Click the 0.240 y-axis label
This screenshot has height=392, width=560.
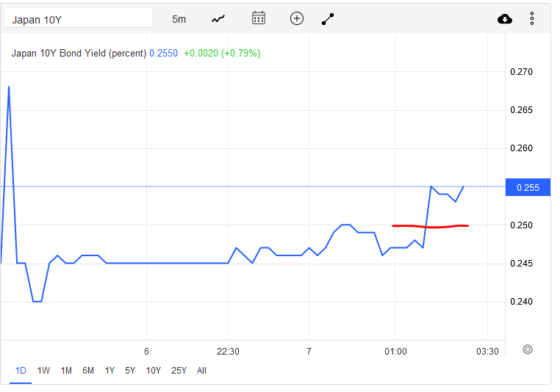pyautogui.click(x=521, y=302)
